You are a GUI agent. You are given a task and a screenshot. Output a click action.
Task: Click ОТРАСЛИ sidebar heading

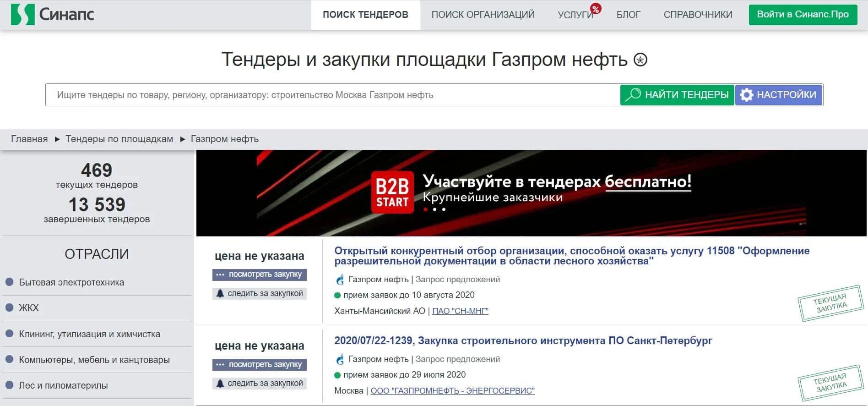click(x=97, y=254)
